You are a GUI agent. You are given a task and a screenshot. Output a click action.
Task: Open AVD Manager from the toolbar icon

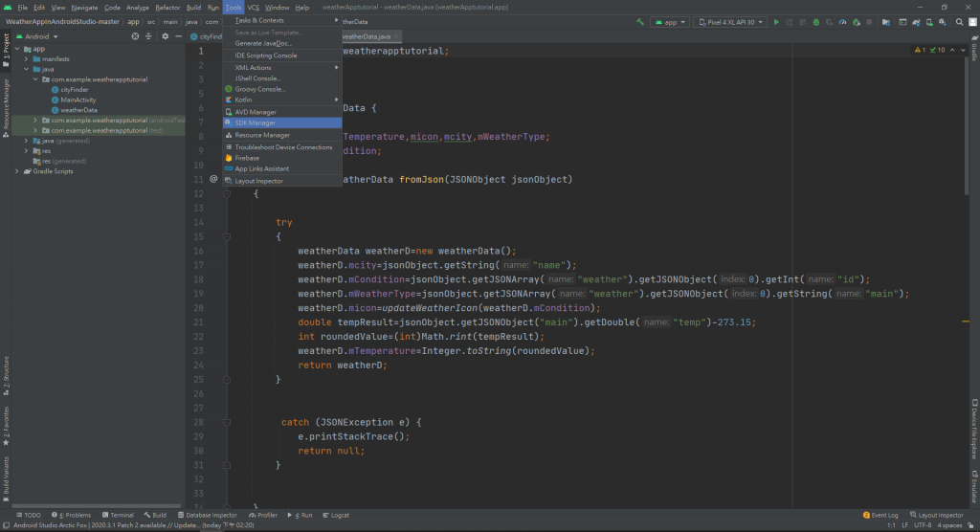pyautogui.click(x=929, y=22)
